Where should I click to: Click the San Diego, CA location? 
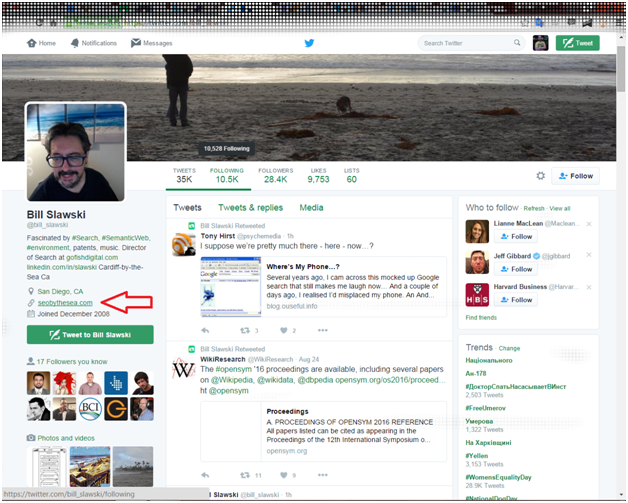click(60, 292)
